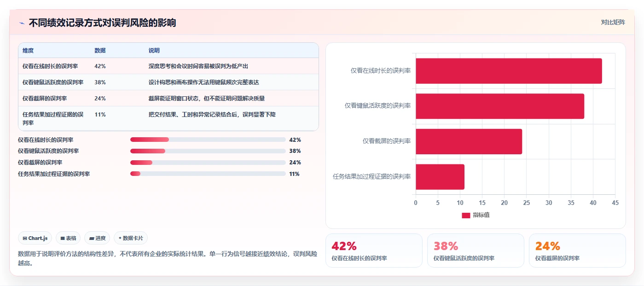The image size is (644, 286).
Task: Toggle the 指标值 chart legend item
Action: pos(476,215)
